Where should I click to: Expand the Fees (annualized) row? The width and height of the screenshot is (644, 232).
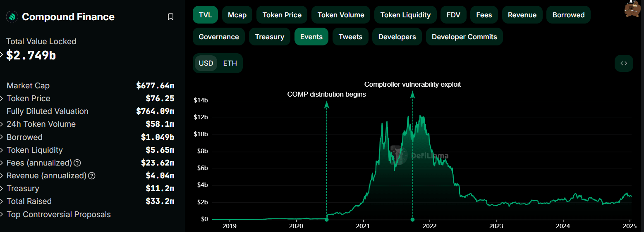click(2, 163)
